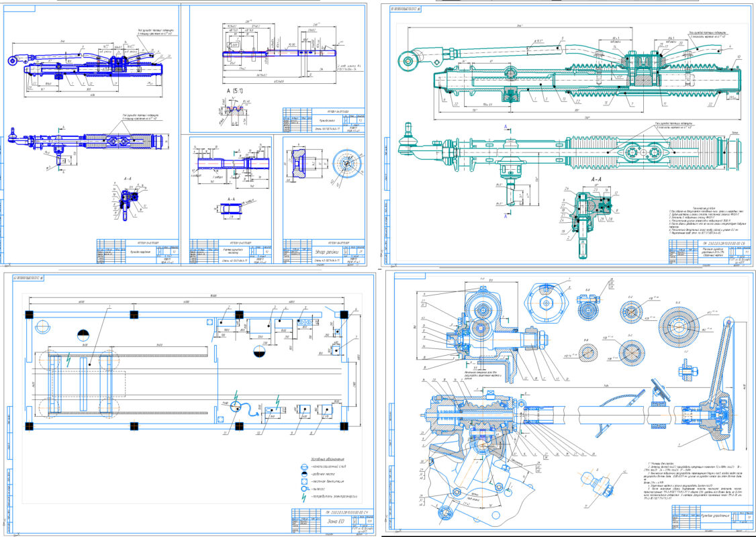Screen dimensions: 756x537
Task: Select the half-filled workplace circle in the legend
Action: [x=303, y=473]
